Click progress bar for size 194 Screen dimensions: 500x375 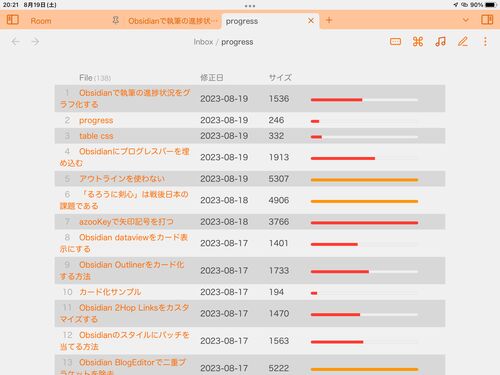[x=364, y=293]
